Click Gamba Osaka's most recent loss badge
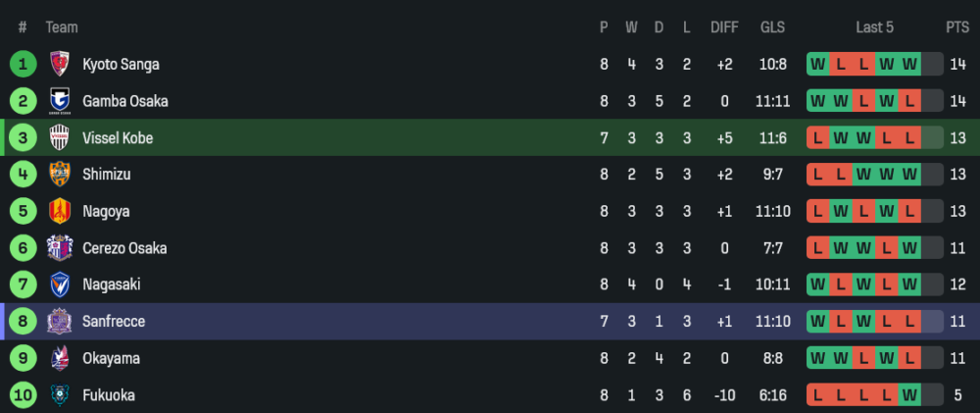This screenshot has width=980, height=413. click(x=910, y=101)
